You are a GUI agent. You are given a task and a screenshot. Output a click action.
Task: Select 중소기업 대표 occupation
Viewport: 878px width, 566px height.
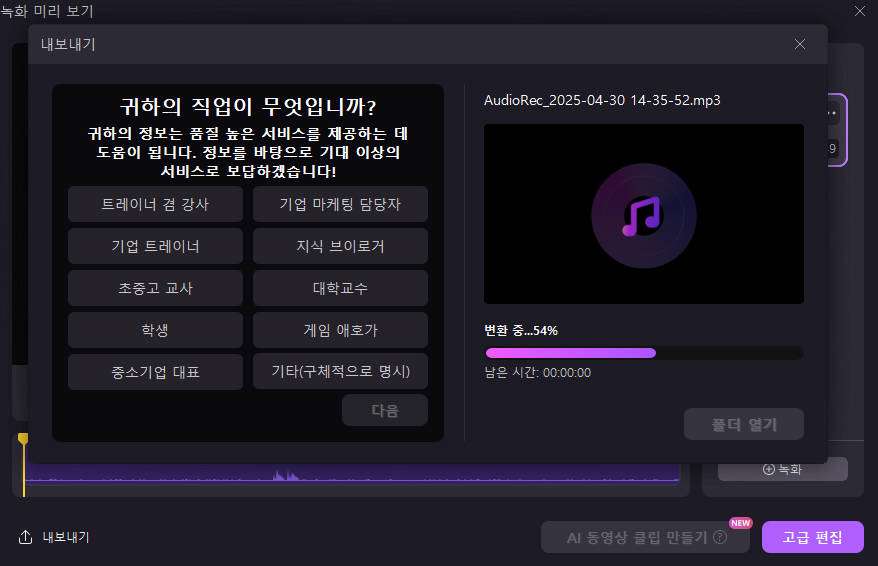point(155,372)
